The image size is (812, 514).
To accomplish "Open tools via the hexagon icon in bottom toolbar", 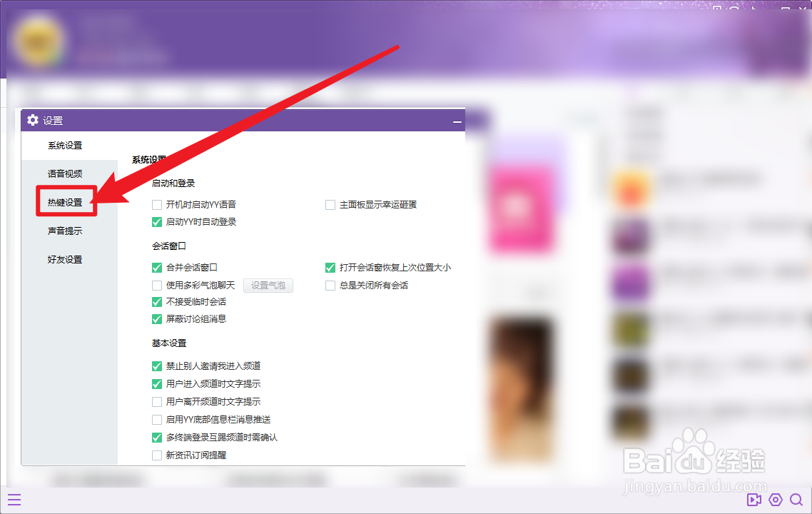I will pyautogui.click(x=775, y=500).
